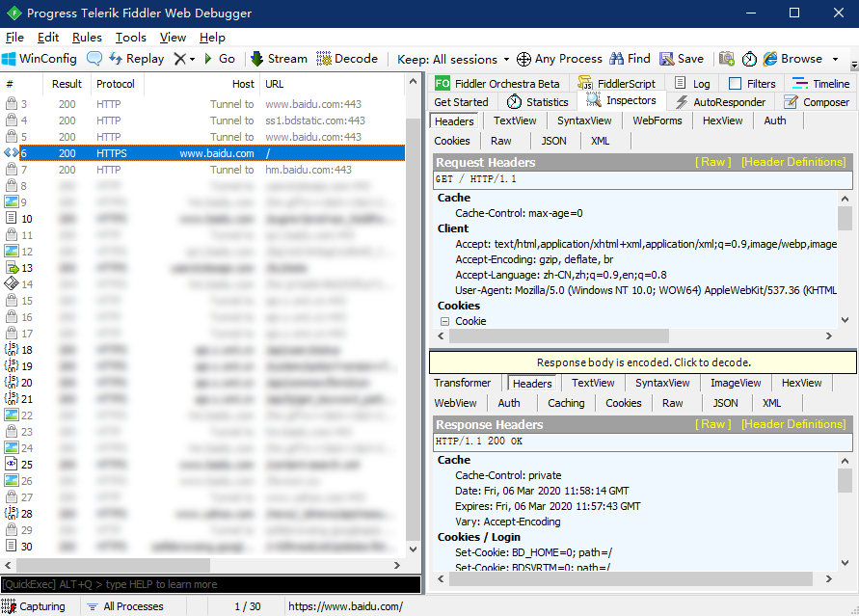Open the File menu
Screen dimensions: 859x616
[x=14, y=38]
